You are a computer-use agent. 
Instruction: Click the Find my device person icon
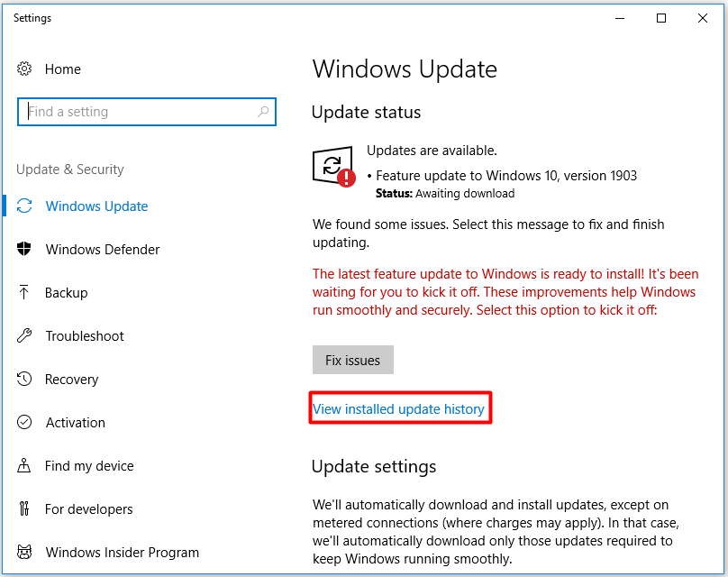pos(23,465)
